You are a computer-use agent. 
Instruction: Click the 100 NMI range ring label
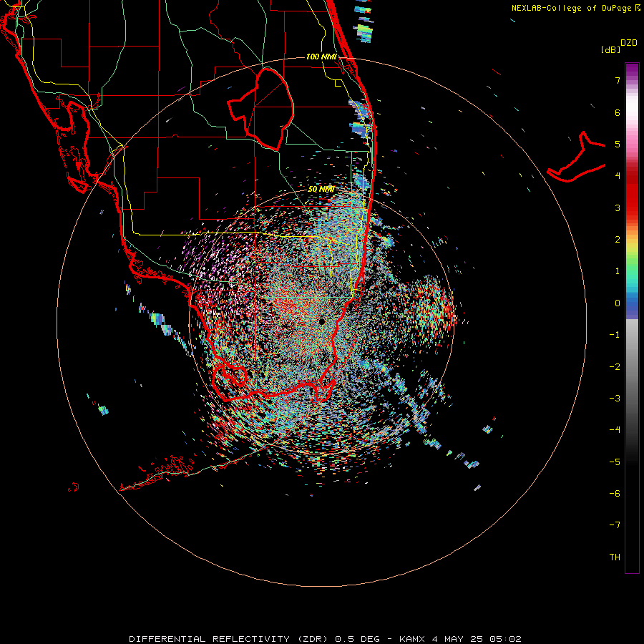pos(321,57)
